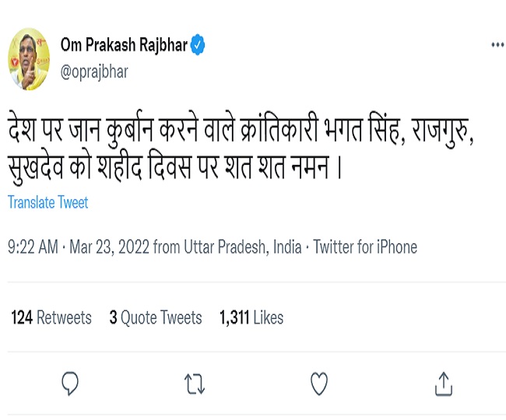The image size is (506, 420).
Task: Visit the @oprajbhar handle
Action: click(94, 72)
